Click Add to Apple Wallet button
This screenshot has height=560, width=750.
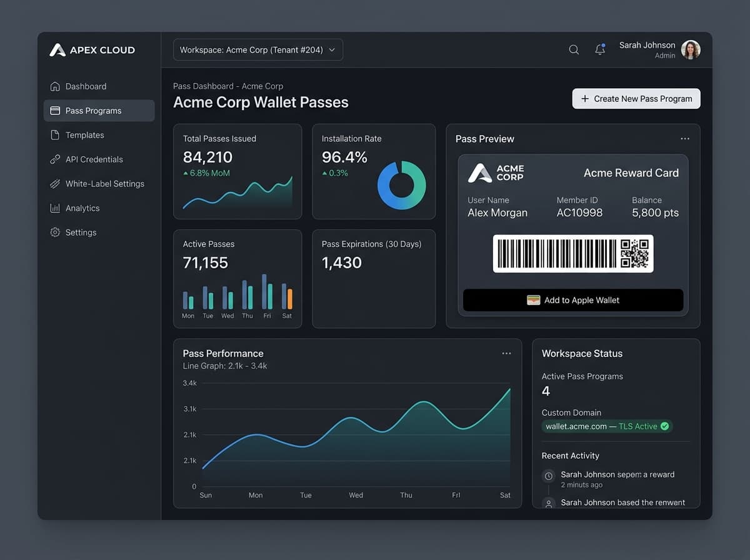573,300
